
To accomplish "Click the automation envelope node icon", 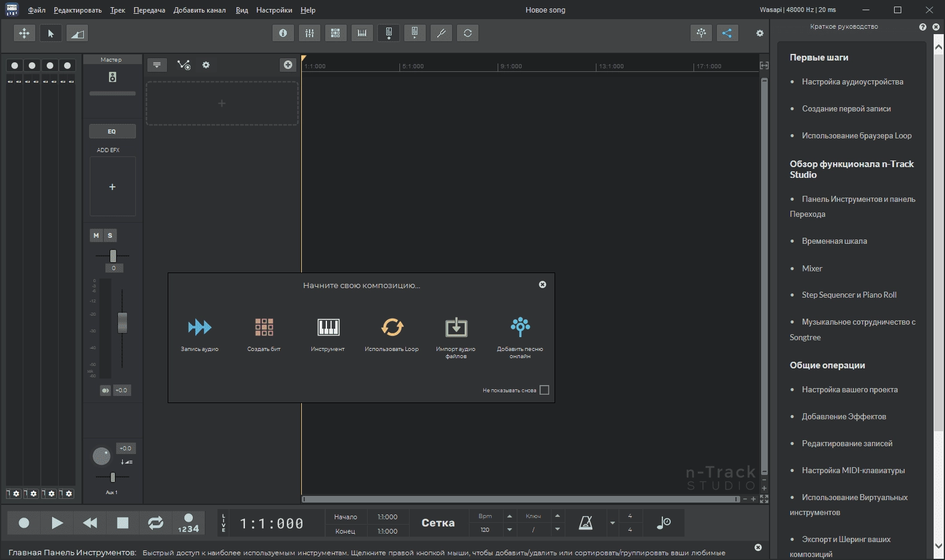I will [184, 65].
